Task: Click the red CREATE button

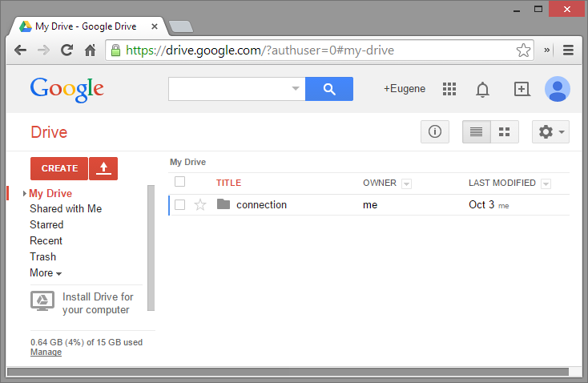Action: pos(59,168)
